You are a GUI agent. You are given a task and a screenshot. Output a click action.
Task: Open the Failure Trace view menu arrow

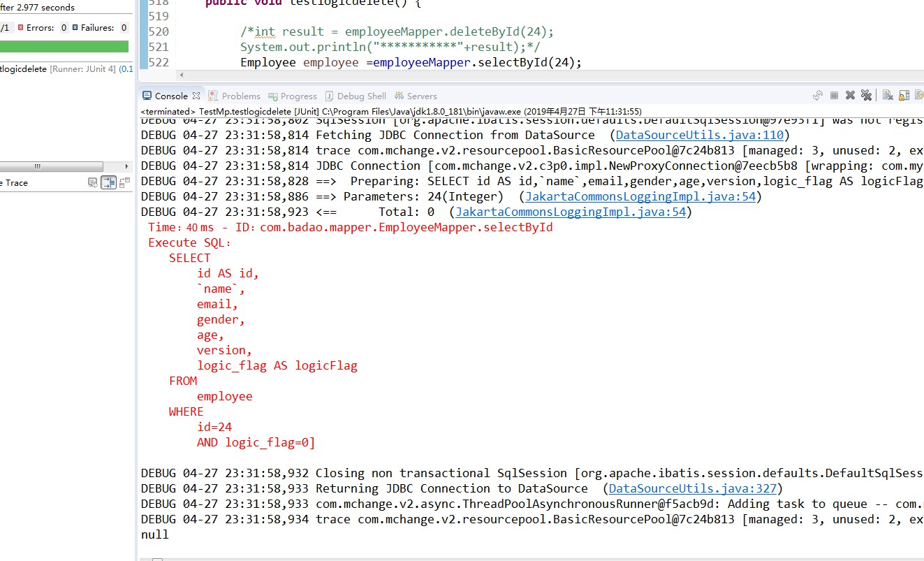(132, 183)
